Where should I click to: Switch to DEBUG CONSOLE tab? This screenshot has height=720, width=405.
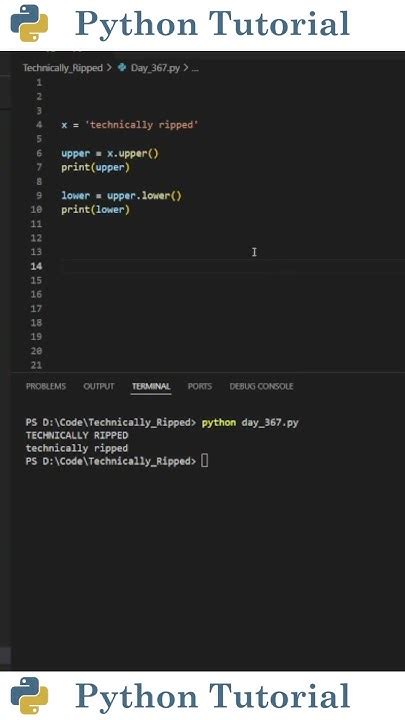point(261,386)
